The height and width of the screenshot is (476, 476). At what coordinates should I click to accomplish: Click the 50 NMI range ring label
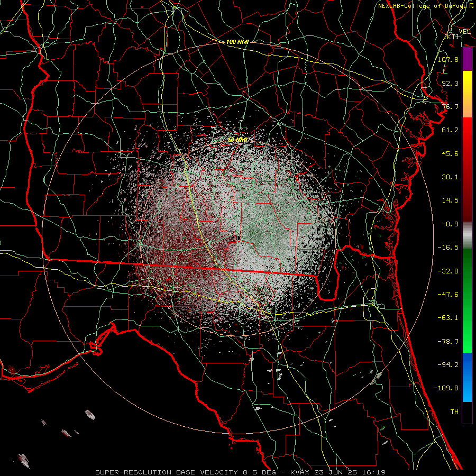(237, 140)
